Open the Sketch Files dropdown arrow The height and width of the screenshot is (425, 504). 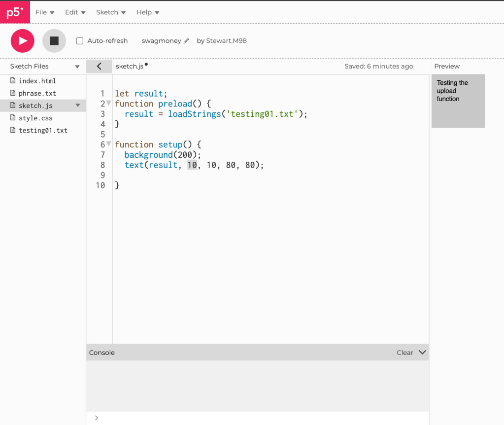tap(77, 67)
